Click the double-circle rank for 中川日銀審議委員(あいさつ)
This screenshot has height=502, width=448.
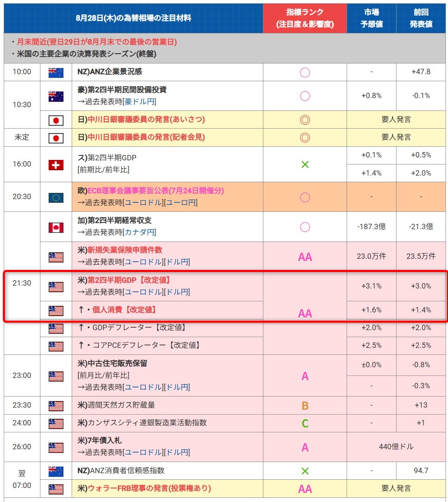(305, 120)
